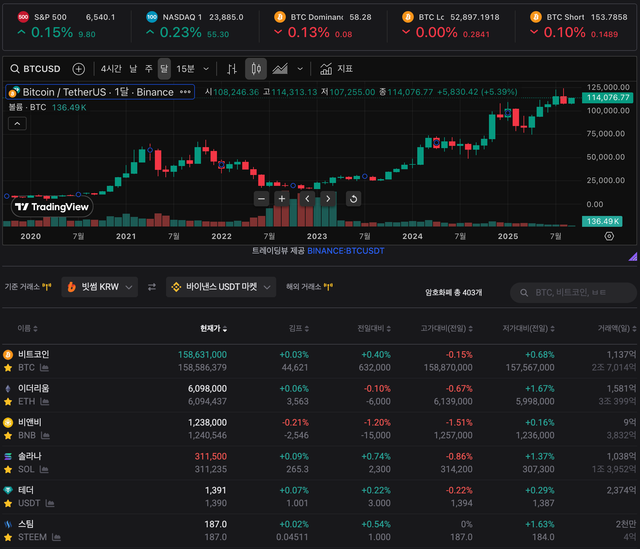Click the Bitcoin / TetherUS legend title
The height and width of the screenshot is (549, 640).
(x=98, y=92)
